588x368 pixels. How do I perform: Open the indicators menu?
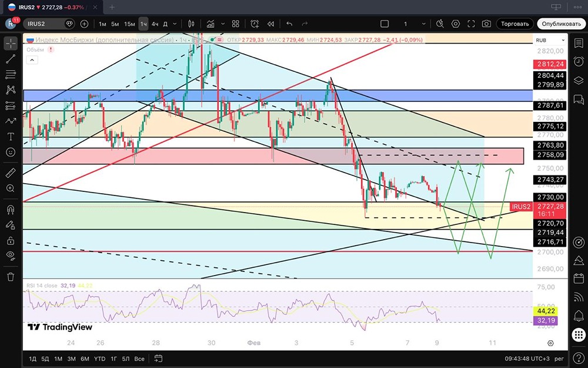click(211, 24)
